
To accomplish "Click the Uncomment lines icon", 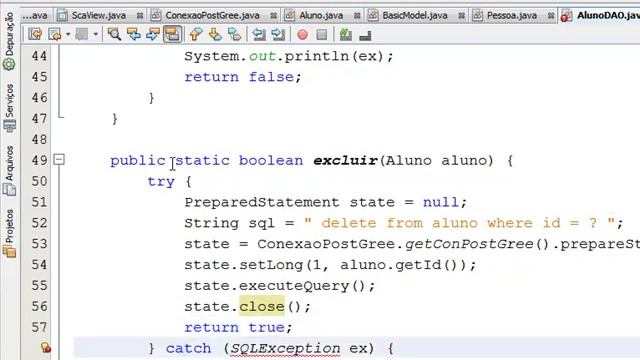I will tap(365, 35).
